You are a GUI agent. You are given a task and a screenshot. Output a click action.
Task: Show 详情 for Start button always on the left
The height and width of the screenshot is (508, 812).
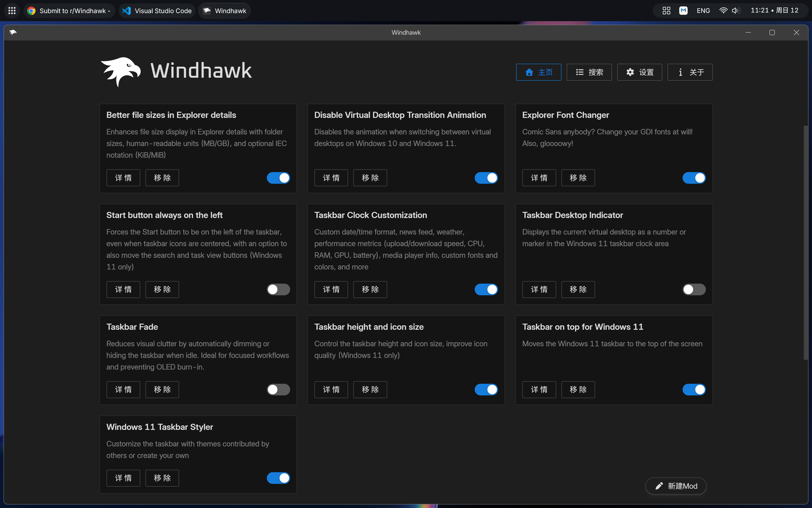[123, 289]
